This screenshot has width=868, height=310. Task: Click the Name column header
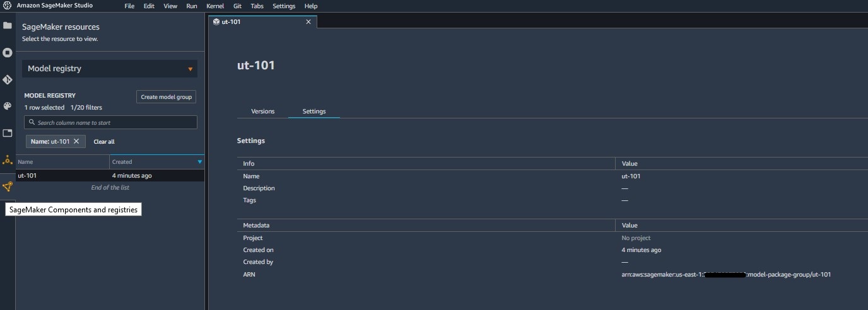tap(62, 162)
